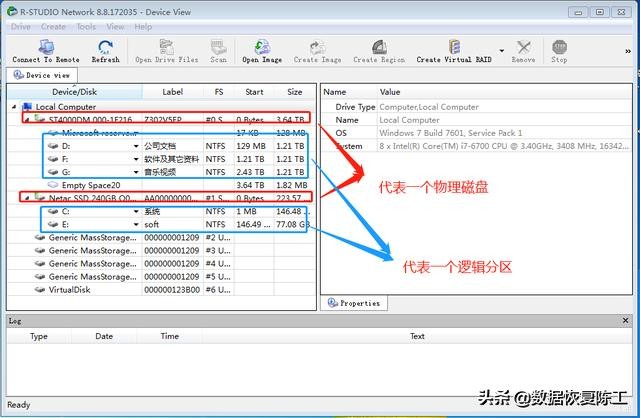Select the Drive Type property row
The height and width of the screenshot is (418, 640).
coord(477,107)
